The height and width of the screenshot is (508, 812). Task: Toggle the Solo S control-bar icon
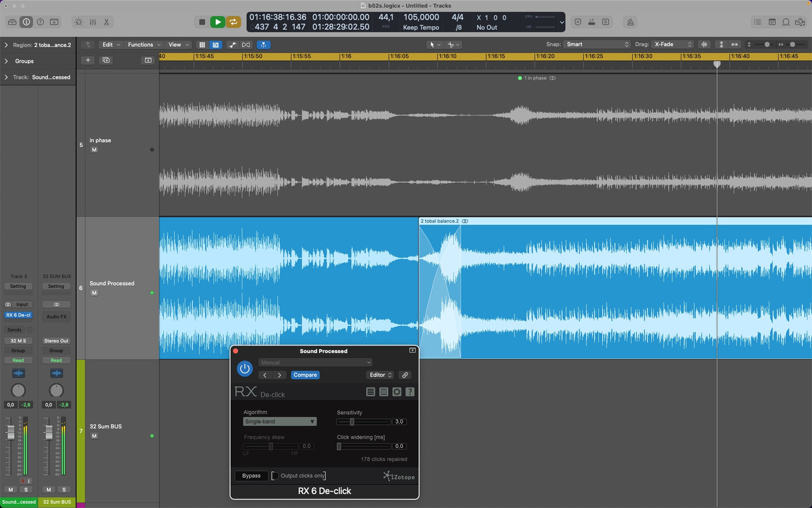pyautogui.click(x=606, y=22)
